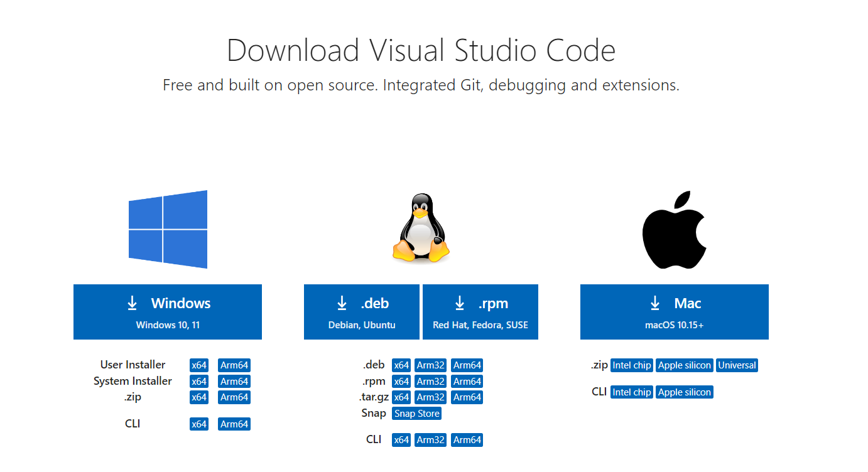868x472 pixels.
Task: Download the Linux .tar.gz Arm32 archive
Action: click(x=431, y=397)
